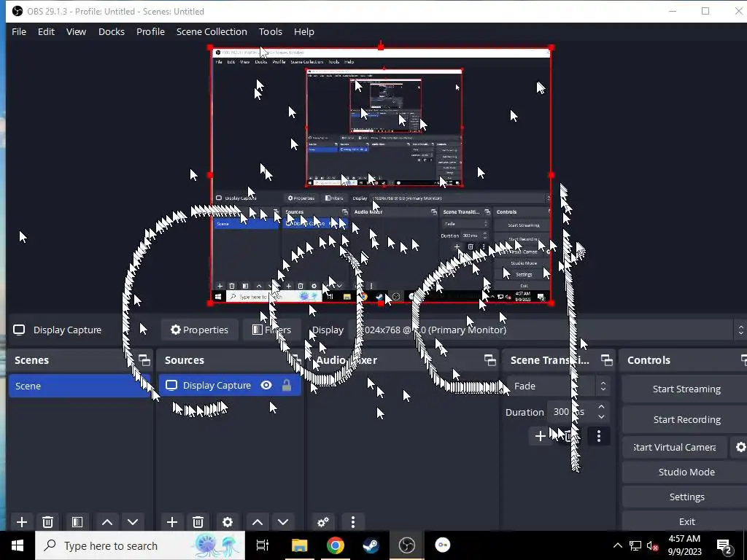Open source properties gear in Sources dock
747x560 pixels.
(x=228, y=522)
